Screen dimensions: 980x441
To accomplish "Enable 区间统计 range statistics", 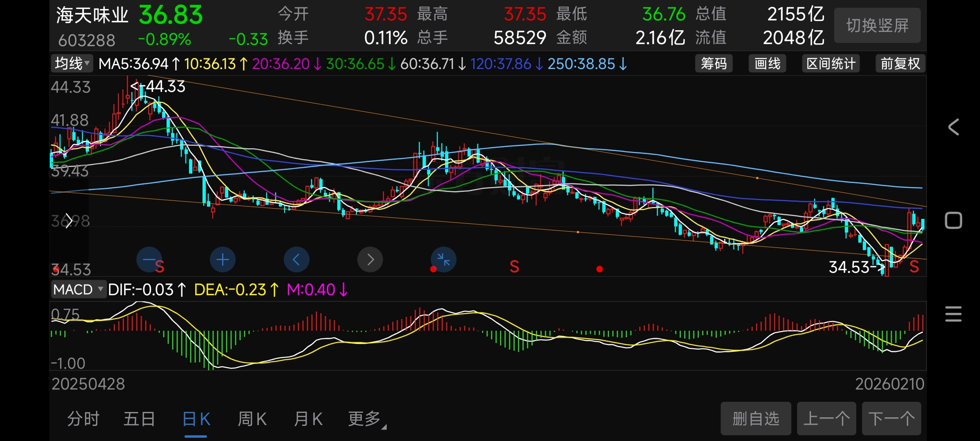I will [x=831, y=64].
